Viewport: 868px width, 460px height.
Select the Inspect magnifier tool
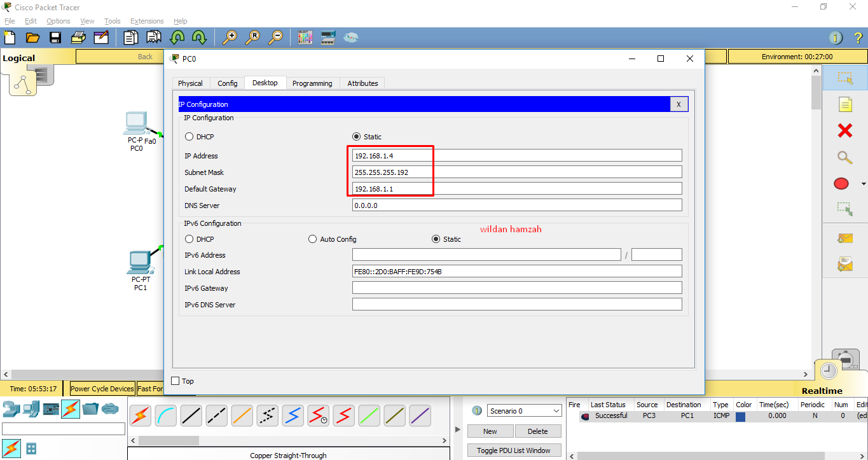844,157
